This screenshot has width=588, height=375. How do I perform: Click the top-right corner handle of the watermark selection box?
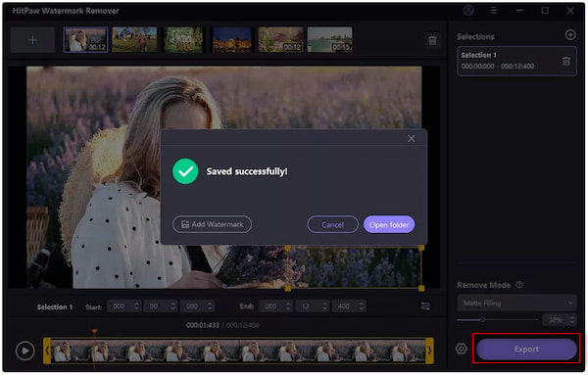tap(421, 248)
